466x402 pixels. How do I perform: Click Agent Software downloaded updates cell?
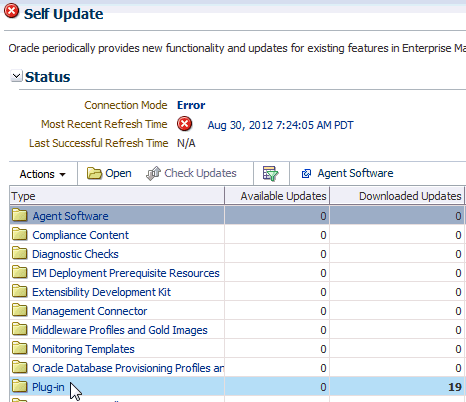pyautogui.click(x=397, y=216)
